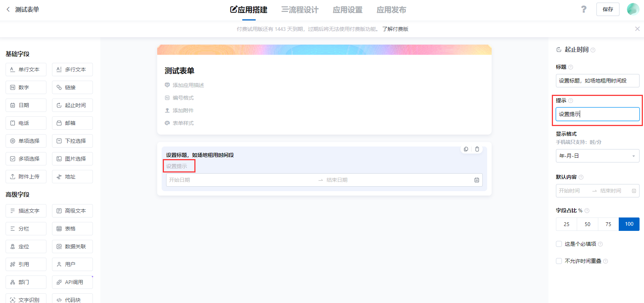This screenshot has height=303, width=644.
Task: Set field width to 25 percent
Action: 566,224
